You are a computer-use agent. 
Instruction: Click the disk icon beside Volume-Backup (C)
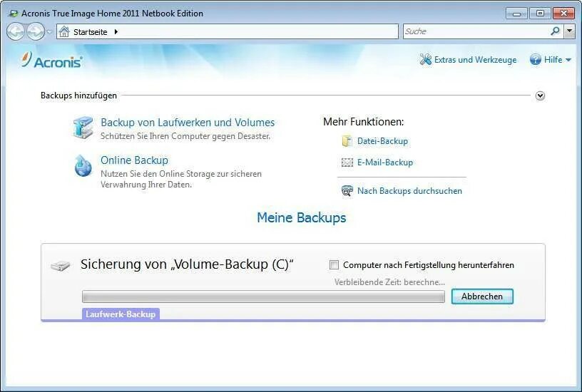click(60, 266)
